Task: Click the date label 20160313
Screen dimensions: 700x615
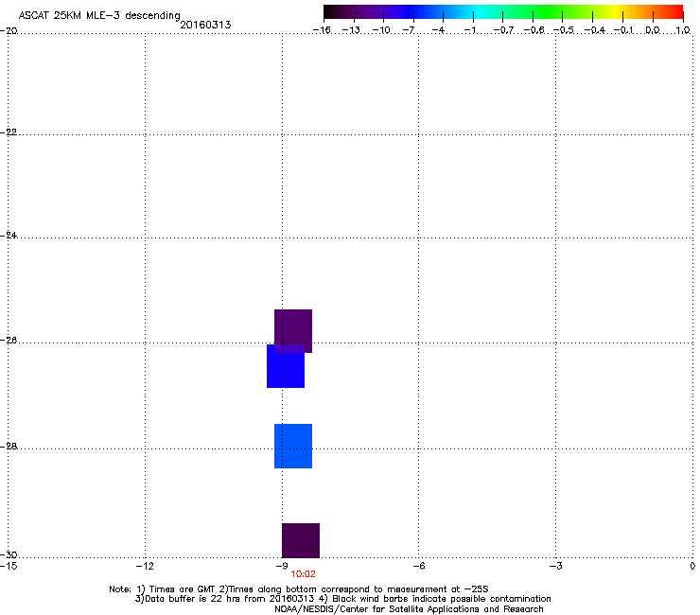Action: tap(205, 25)
